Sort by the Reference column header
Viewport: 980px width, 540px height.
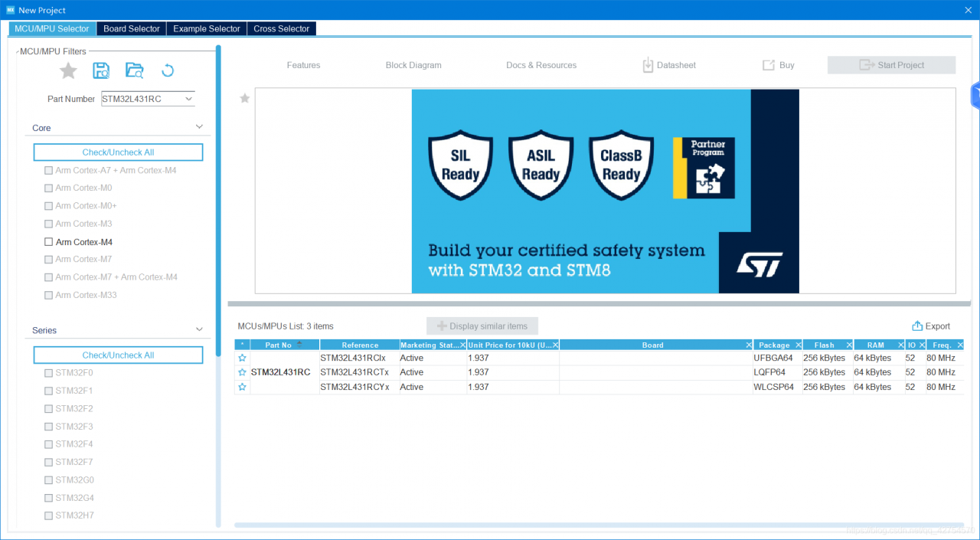(x=360, y=345)
